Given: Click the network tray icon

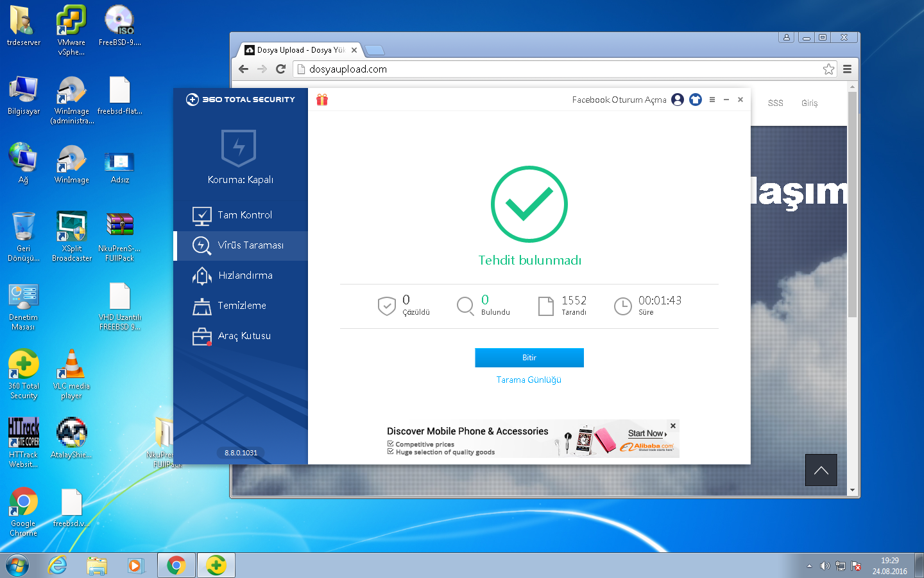Looking at the screenshot, I should (x=841, y=566).
